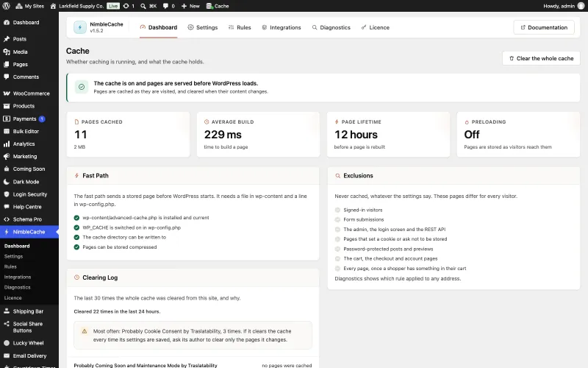Click Clear the whole cache button

pyautogui.click(x=541, y=59)
